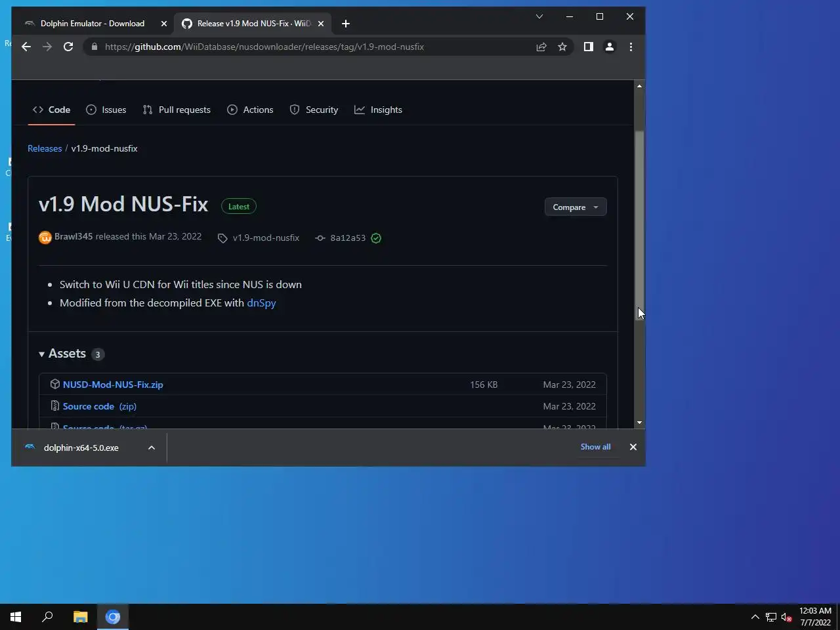Go to Releases breadcrumb link
The height and width of the screenshot is (630, 840).
point(45,148)
